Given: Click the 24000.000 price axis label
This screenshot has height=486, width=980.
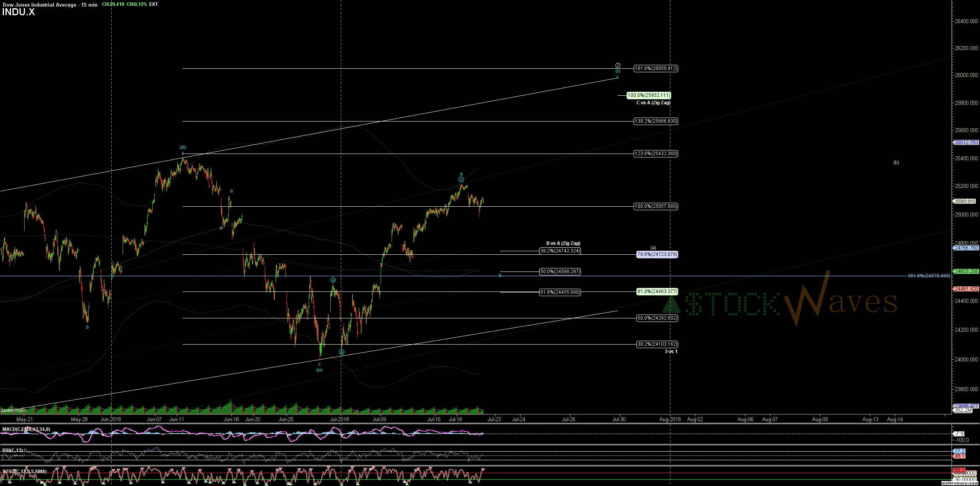Looking at the screenshot, I should [x=966, y=359].
